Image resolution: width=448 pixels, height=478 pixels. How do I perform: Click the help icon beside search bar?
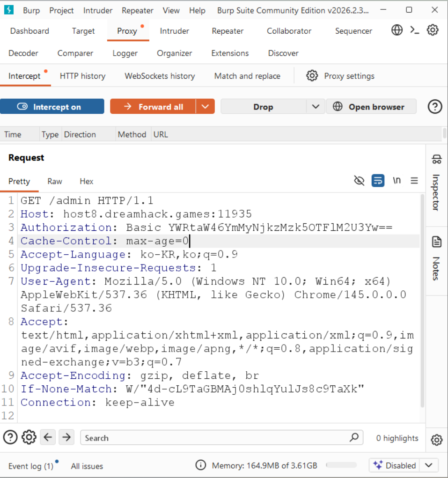[x=10, y=437]
